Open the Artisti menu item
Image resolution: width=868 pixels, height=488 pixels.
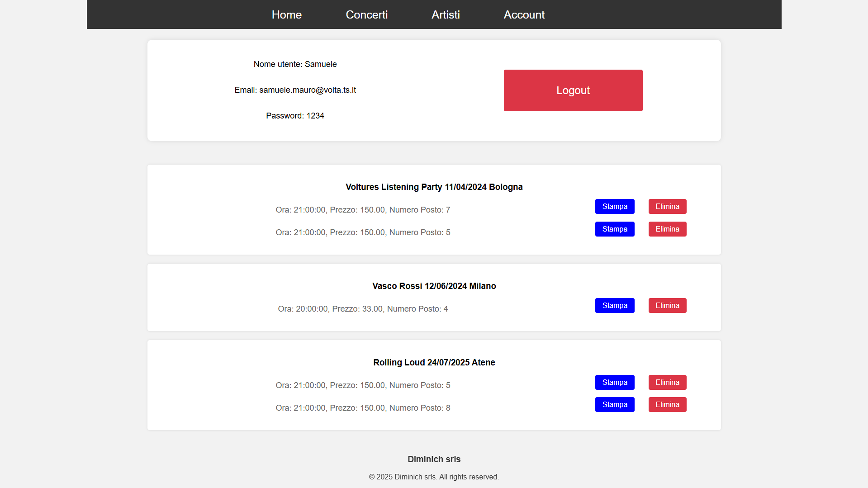pyautogui.click(x=446, y=14)
